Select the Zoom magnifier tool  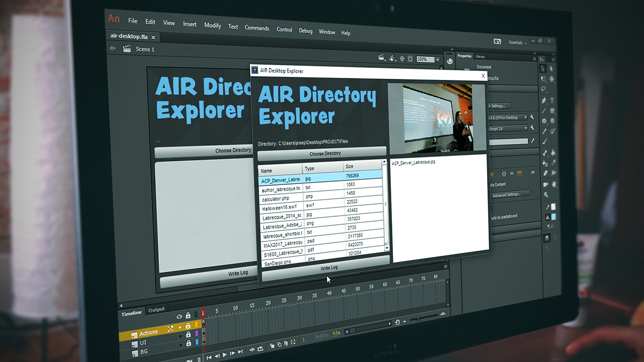(546, 195)
